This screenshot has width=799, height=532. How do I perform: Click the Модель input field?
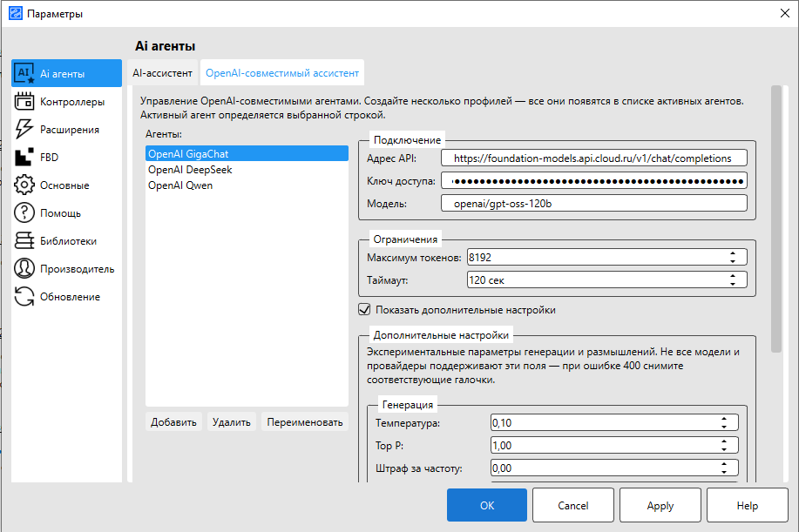click(x=594, y=204)
